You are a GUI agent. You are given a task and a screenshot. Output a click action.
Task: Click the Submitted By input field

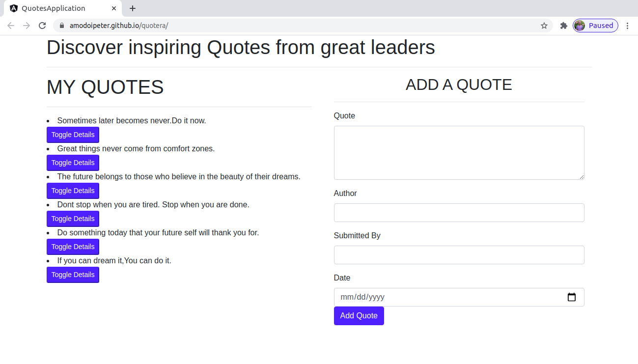tap(459, 255)
